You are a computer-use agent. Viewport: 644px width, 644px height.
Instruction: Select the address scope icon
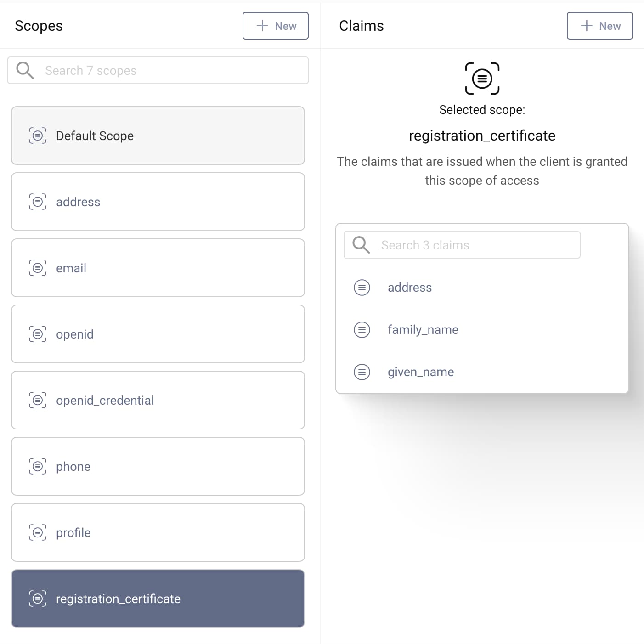click(x=37, y=202)
